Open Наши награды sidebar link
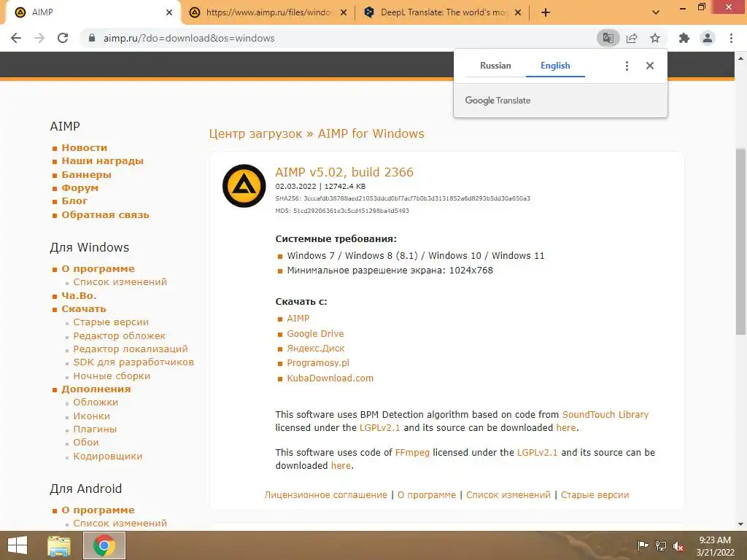747x560 pixels. point(102,161)
